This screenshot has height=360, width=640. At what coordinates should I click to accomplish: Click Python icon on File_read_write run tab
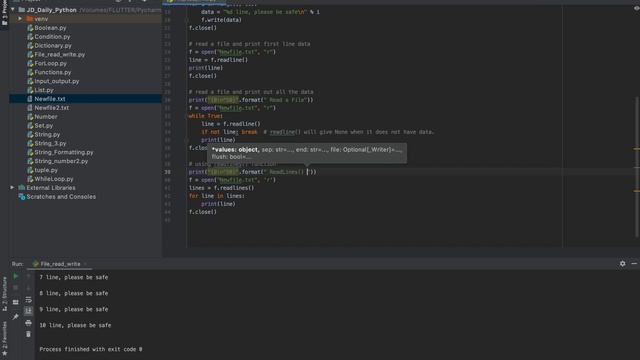pos(36,264)
